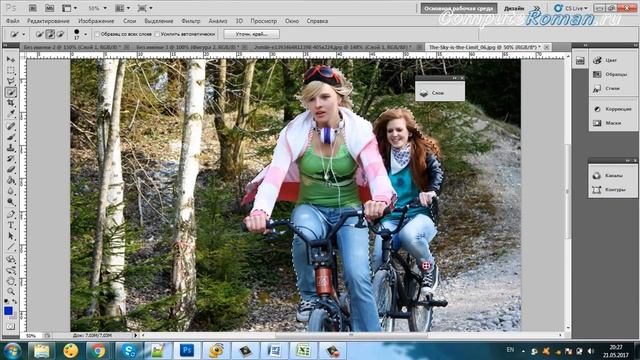Select the History Brush tool

pos(11,158)
